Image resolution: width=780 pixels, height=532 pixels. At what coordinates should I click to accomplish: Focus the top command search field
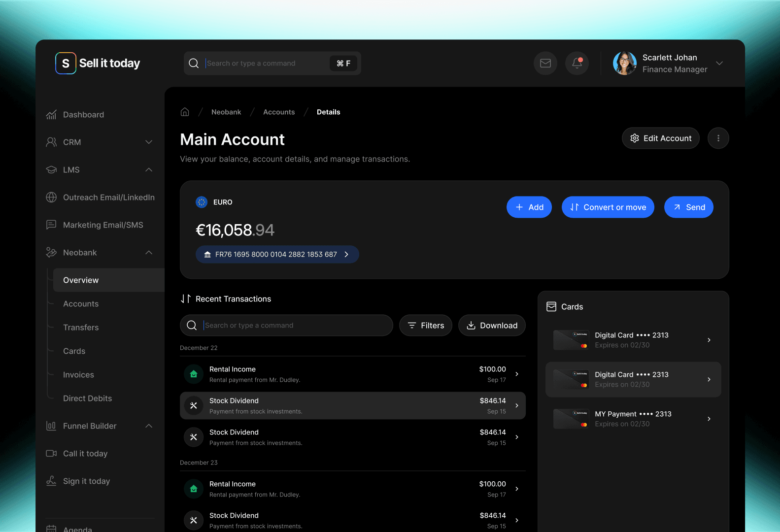tap(272, 64)
